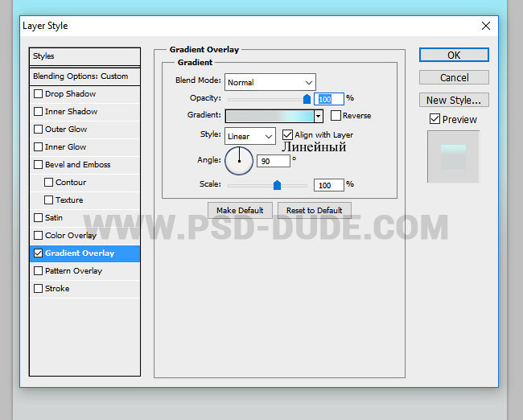Open New Style dialog
Image resolution: width=523 pixels, height=420 pixels.
tap(454, 100)
